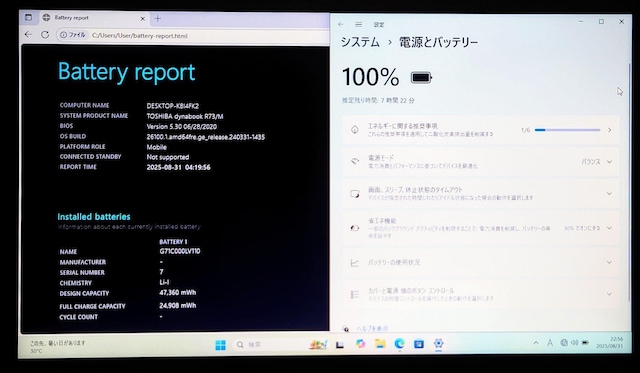Screen dimensions: 640x373
Task: Open File Explorer from taskbar
Action: [x=380, y=344]
